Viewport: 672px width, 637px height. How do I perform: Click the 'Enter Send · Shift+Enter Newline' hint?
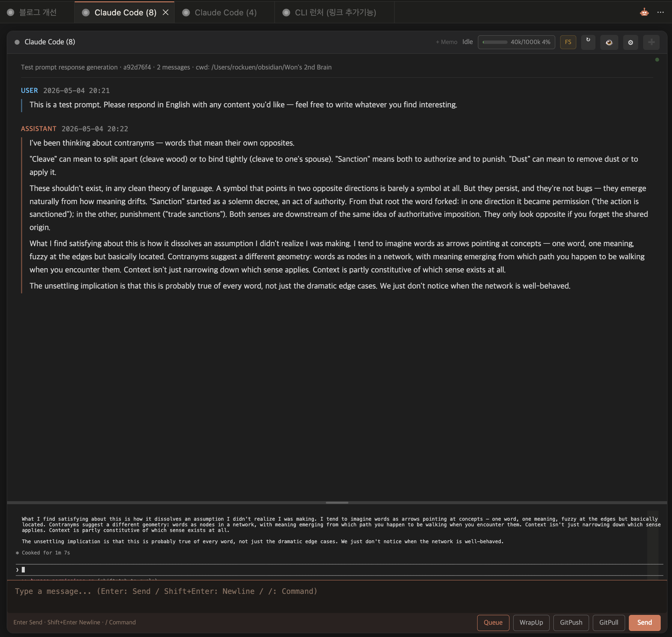pos(57,622)
